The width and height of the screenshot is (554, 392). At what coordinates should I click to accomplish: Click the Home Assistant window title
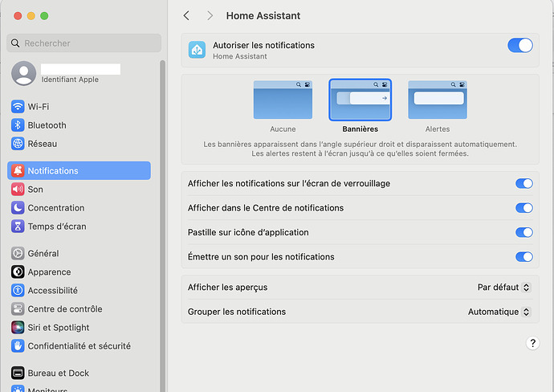pyautogui.click(x=263, y=15)
